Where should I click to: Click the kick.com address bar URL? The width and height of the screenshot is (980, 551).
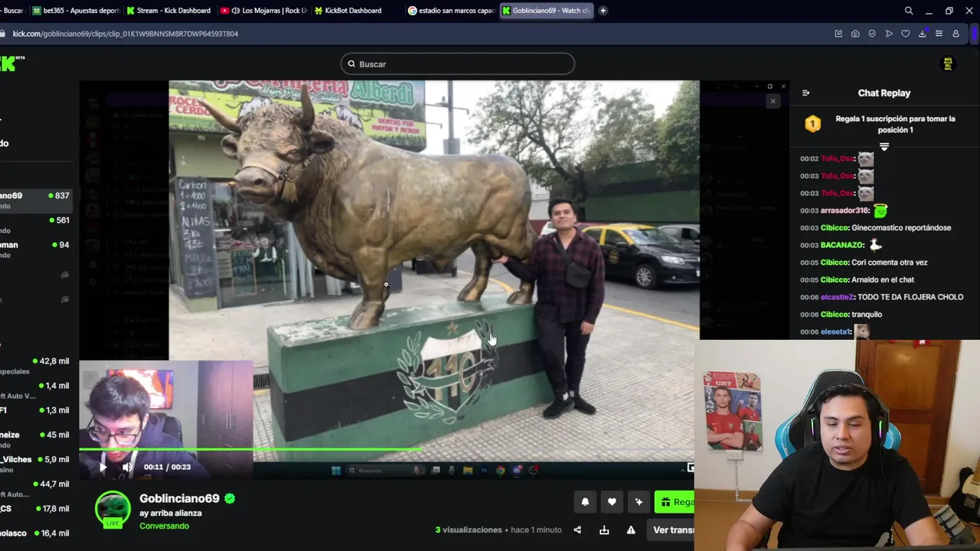click(x=126, y=34)
